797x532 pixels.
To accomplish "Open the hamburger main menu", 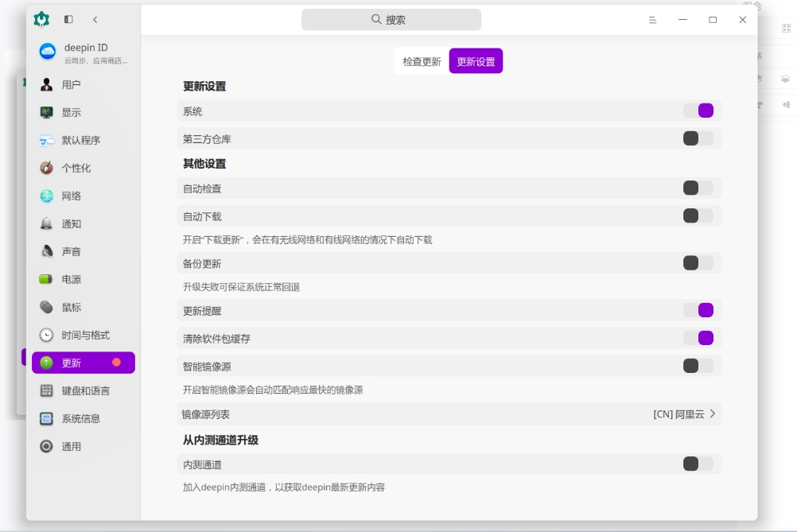I will (x=653, y=20).
